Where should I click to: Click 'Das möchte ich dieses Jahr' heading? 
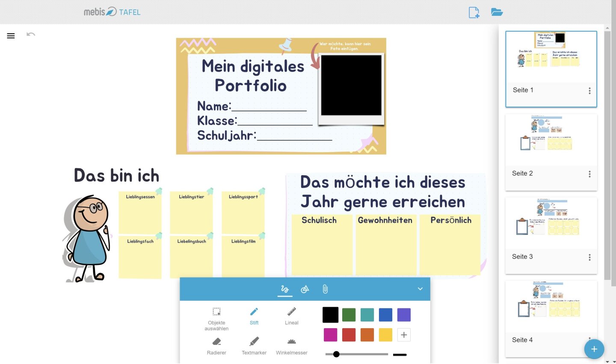tap(383, 192)
